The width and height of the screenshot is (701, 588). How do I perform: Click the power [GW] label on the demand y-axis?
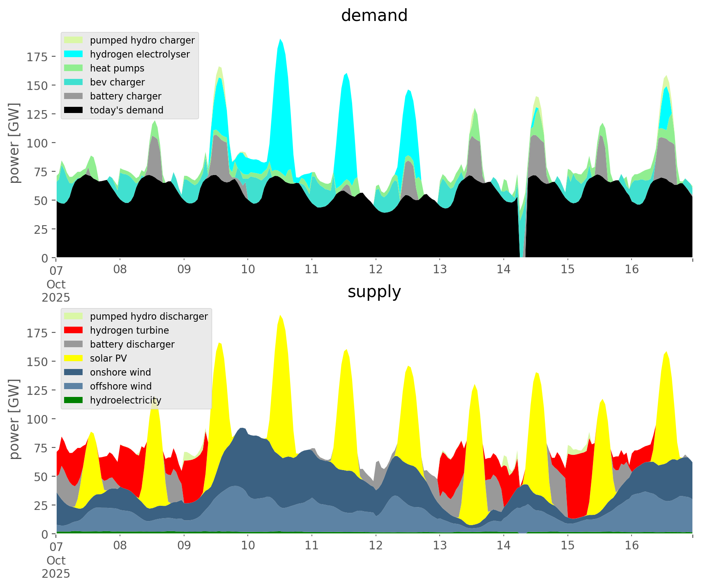[x=14, y=143]
